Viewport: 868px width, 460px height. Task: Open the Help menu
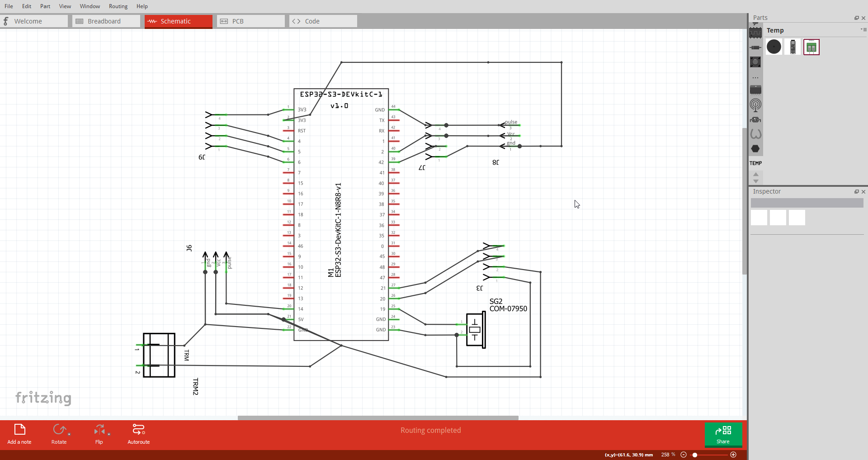[142, 6]
